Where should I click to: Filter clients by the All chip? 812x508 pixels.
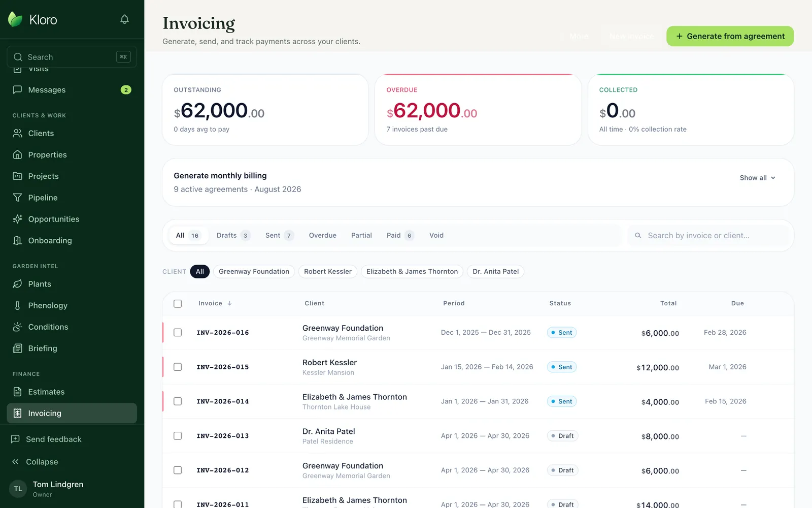click(x=200, y=271)
